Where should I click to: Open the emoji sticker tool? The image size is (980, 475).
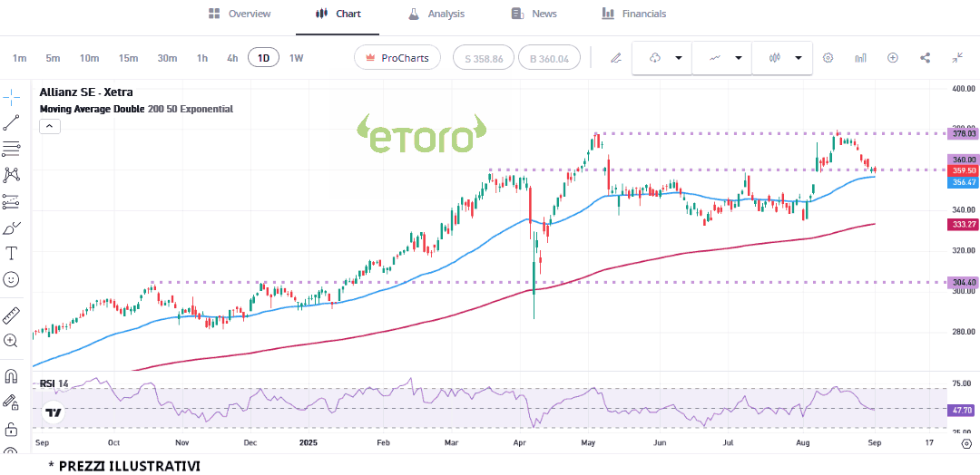[12, 280]
